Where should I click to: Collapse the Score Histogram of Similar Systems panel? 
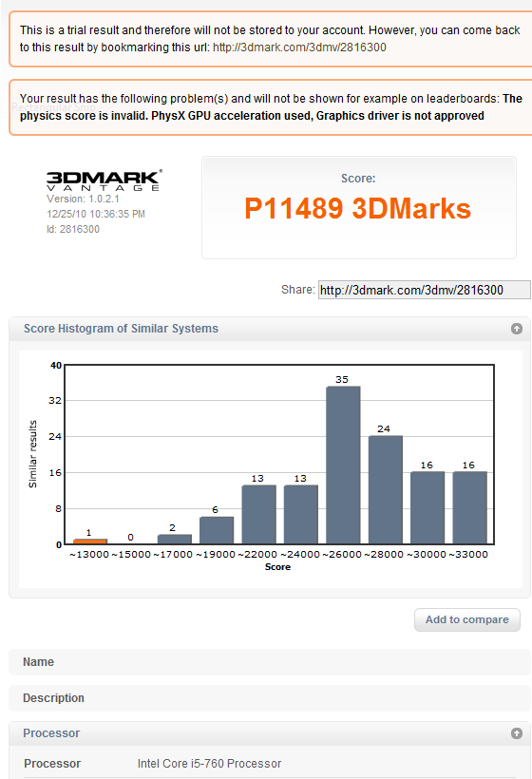click(x=517, y=329)
